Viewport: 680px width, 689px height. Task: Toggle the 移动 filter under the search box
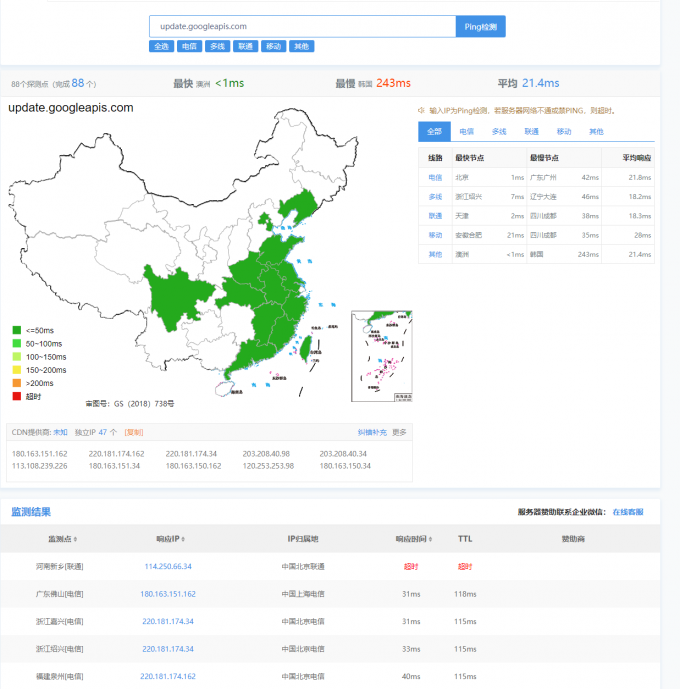(x=274, y=46)
